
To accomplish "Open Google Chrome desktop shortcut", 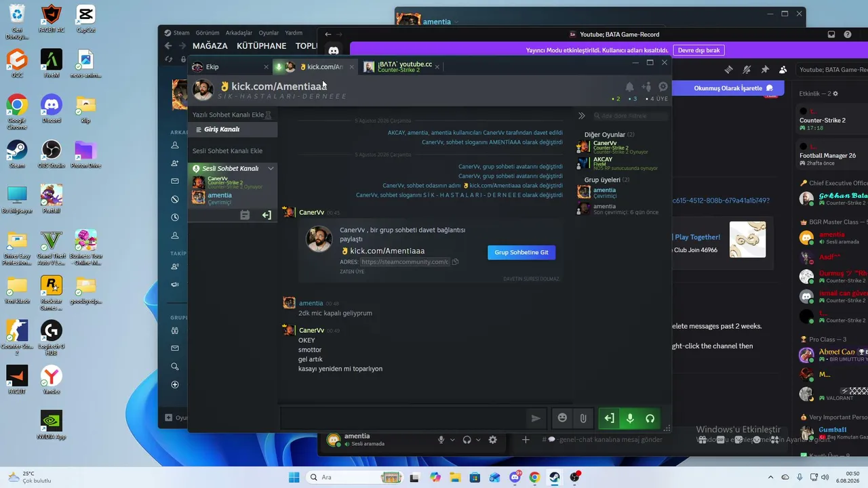I will (x=17, y=112).
